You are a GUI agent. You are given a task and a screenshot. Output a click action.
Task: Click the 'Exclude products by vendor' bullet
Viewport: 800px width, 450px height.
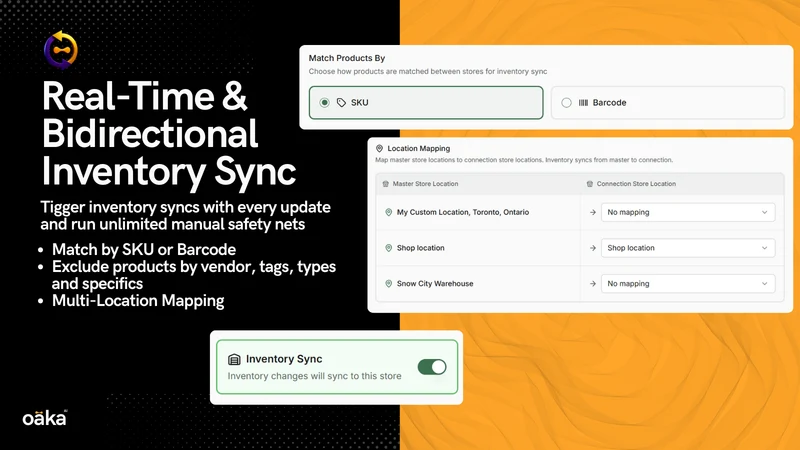pos(194,275)
